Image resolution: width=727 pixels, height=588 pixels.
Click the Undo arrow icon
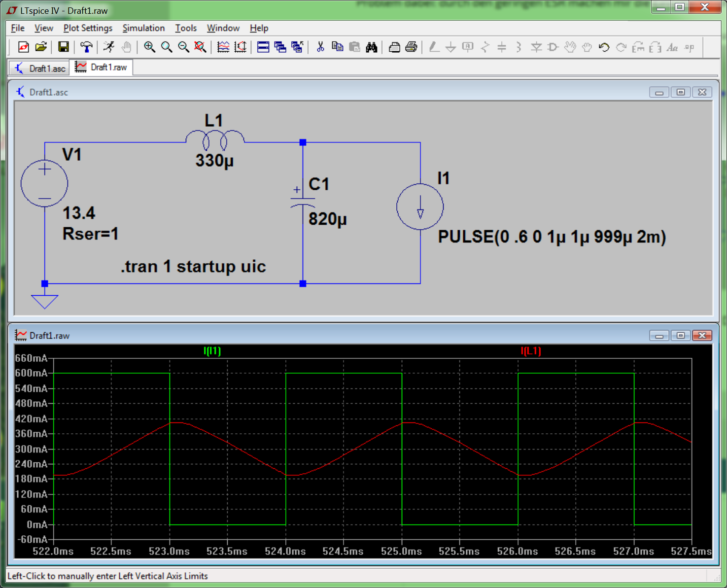click(x=604, y=47)
